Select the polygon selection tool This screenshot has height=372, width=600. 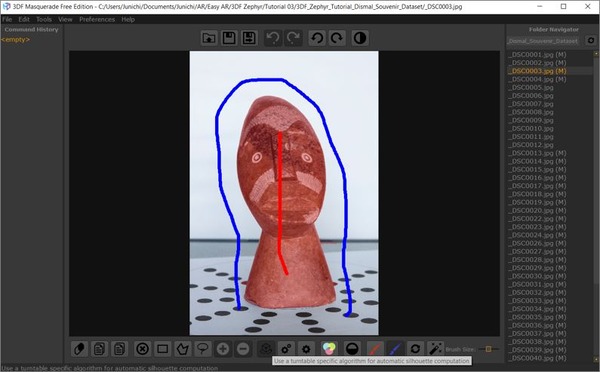coord(183,349)
